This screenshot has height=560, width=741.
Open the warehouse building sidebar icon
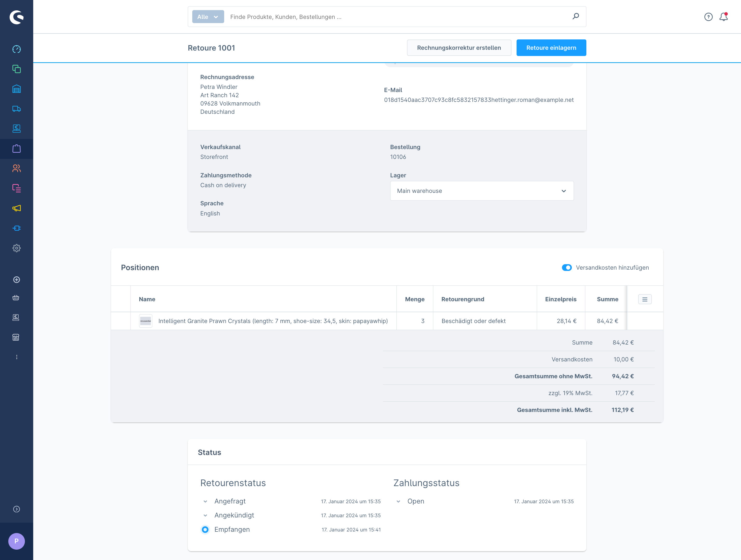point(16,89)
